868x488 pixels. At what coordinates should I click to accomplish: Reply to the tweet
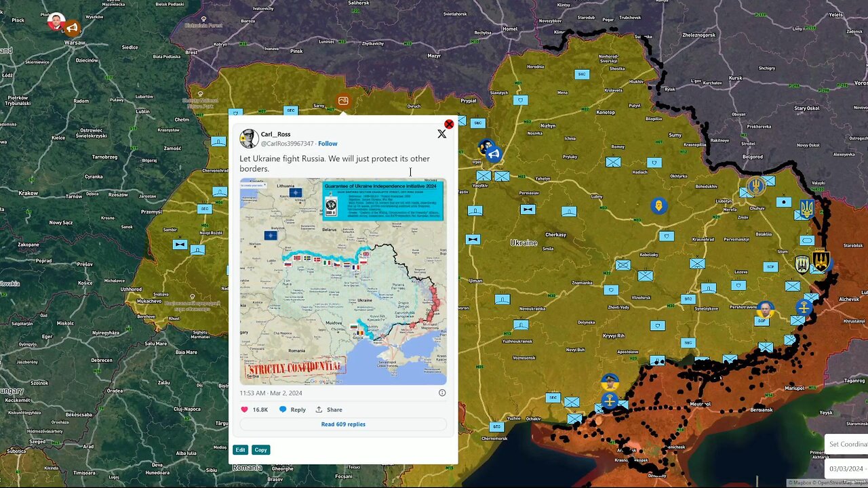(292, 409)
